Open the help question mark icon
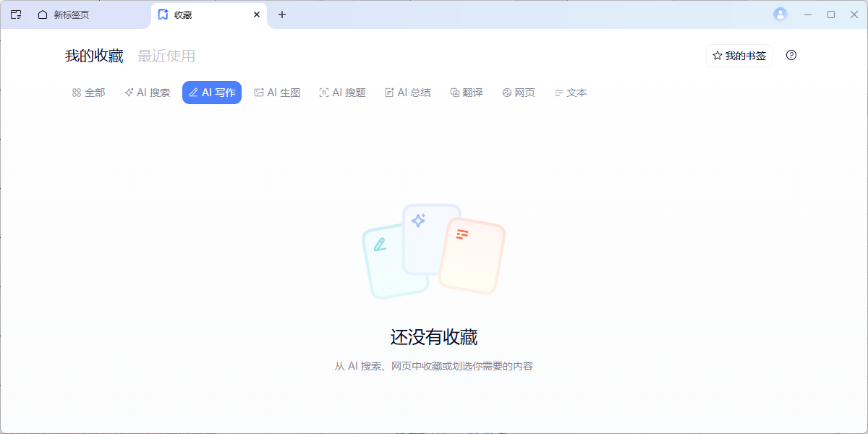This screenshot has height=434, width=868. point(791,56)
